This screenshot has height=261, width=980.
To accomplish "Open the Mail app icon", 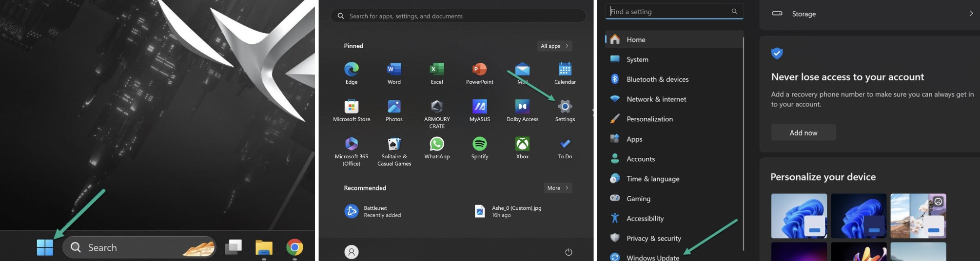I will click(x=522, y=74).
